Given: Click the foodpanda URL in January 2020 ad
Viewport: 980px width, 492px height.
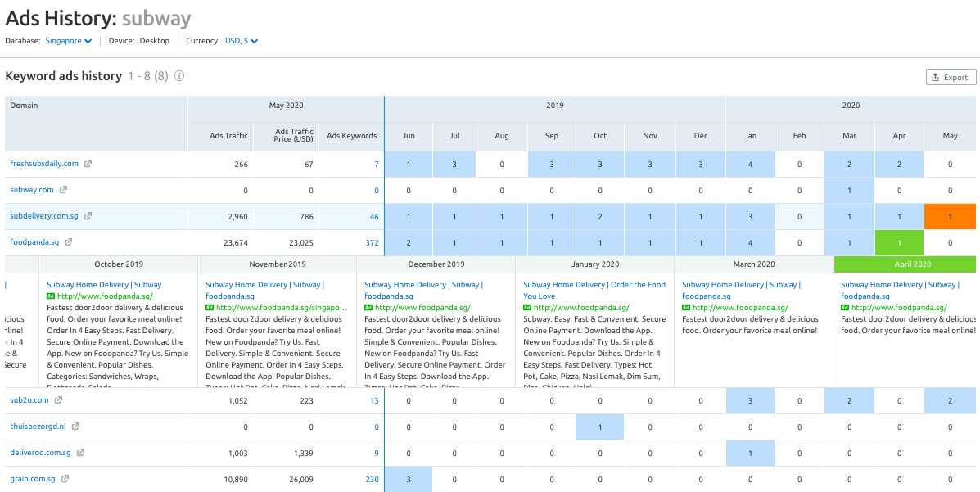Looking at the screenshot, I should 581,308.
